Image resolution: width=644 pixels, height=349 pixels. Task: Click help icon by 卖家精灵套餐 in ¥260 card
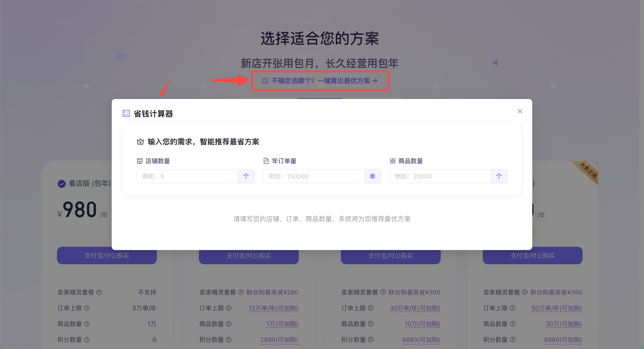[x=241, y=292]
